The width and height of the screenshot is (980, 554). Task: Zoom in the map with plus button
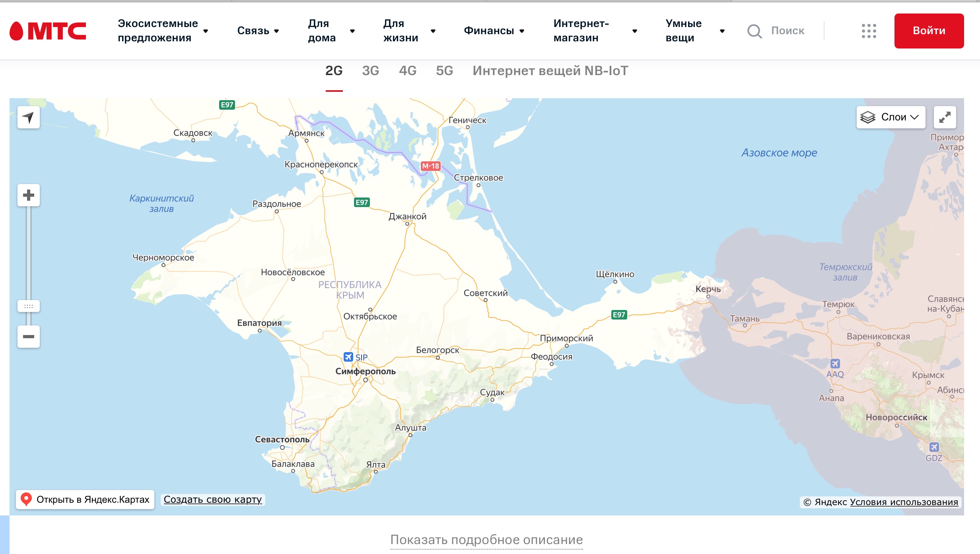pos(28,195)
